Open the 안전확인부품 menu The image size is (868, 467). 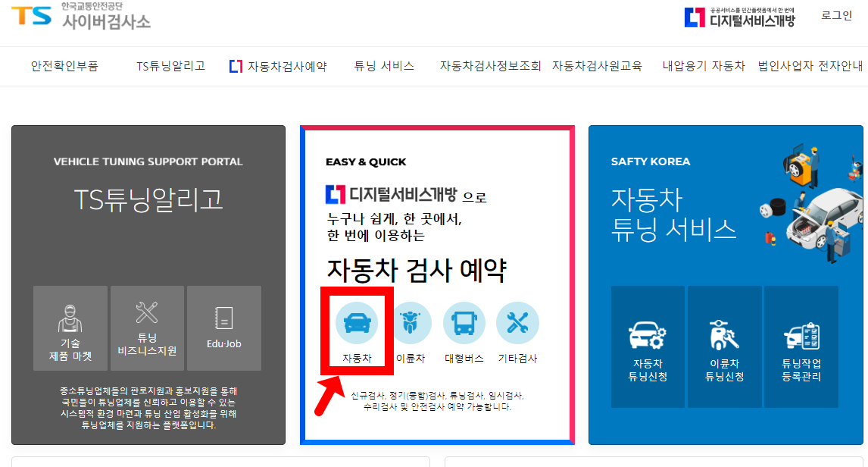coord(64,67)
